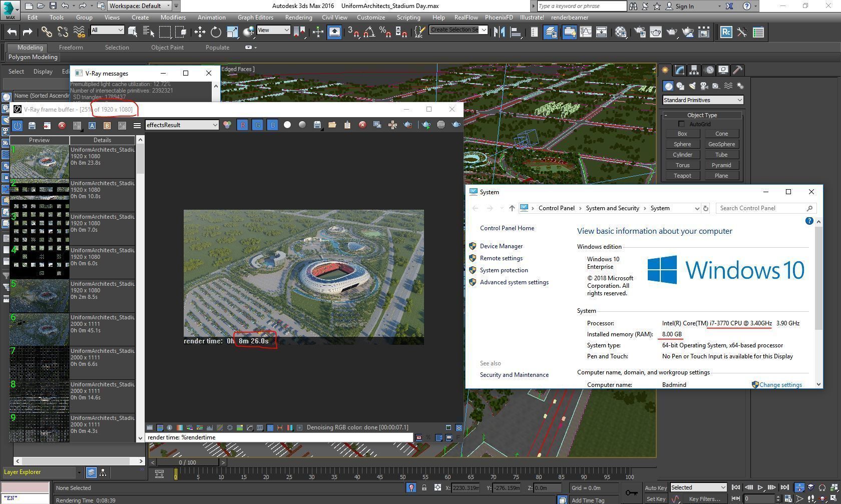The width and height of the screenshot is (841, 504).
Task: Click the time slider showing 0 / 100
Action: pyautogui.click(x=188, y=462)
